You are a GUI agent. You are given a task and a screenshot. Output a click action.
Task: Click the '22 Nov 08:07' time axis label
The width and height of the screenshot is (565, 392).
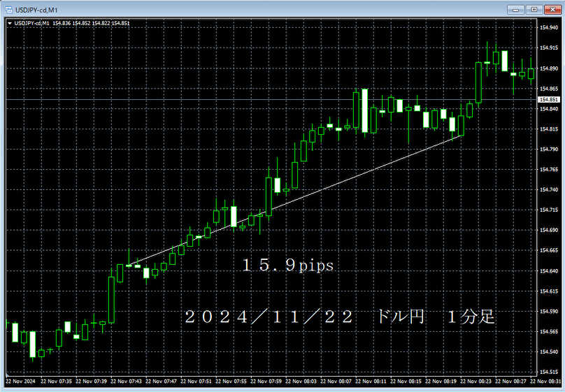[336, 382]
